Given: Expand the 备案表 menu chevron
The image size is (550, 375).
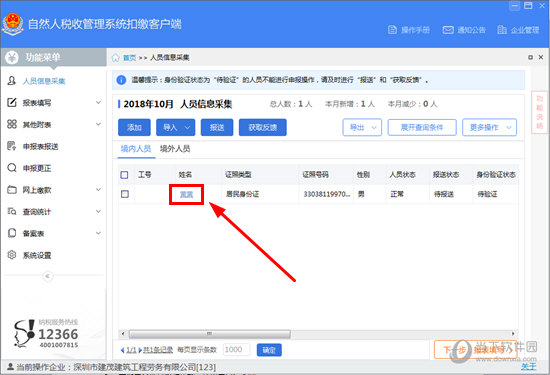Looking at the screenshot, I should (x=99, y=233).
